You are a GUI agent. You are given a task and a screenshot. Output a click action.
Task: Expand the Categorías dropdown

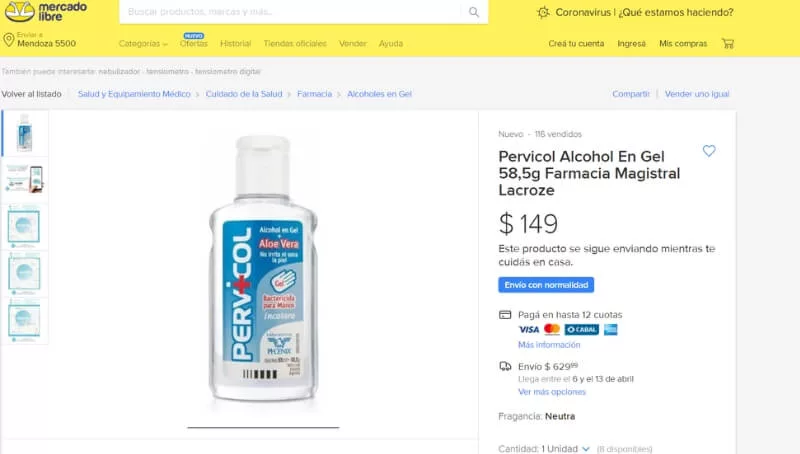coord(143,44)
